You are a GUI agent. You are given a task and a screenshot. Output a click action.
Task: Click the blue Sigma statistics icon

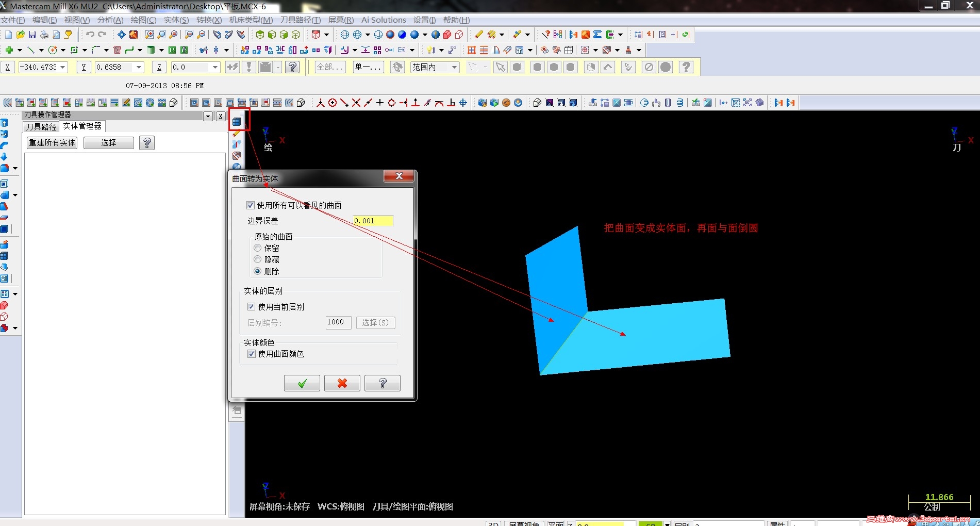coord(597,35)
